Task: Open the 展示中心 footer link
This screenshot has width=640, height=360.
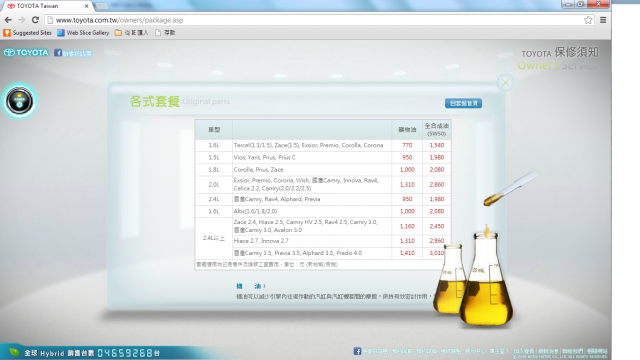Action: [475, 351]
